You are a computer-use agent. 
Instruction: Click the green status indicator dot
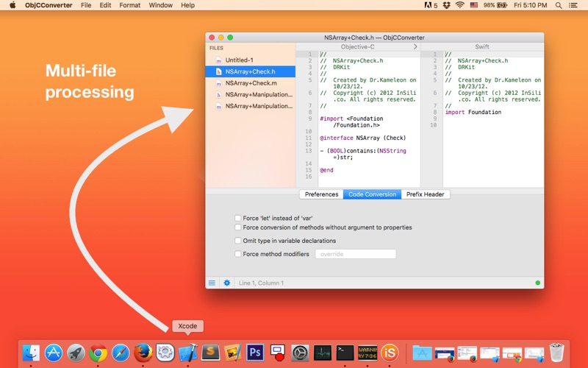click(538, 283)
